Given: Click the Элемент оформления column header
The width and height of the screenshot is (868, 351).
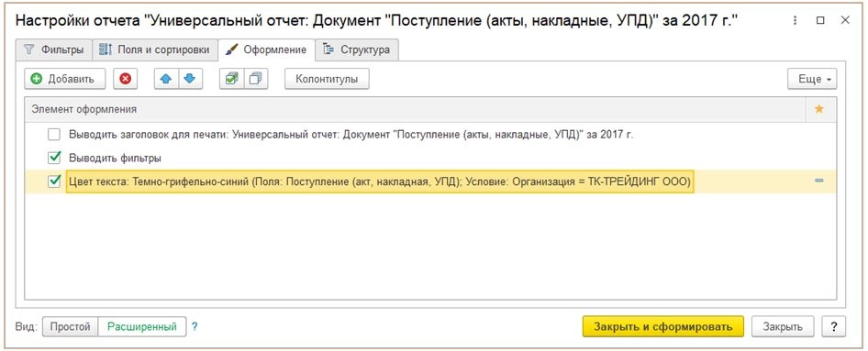Looking at the screenshot, I should [415, 109].
